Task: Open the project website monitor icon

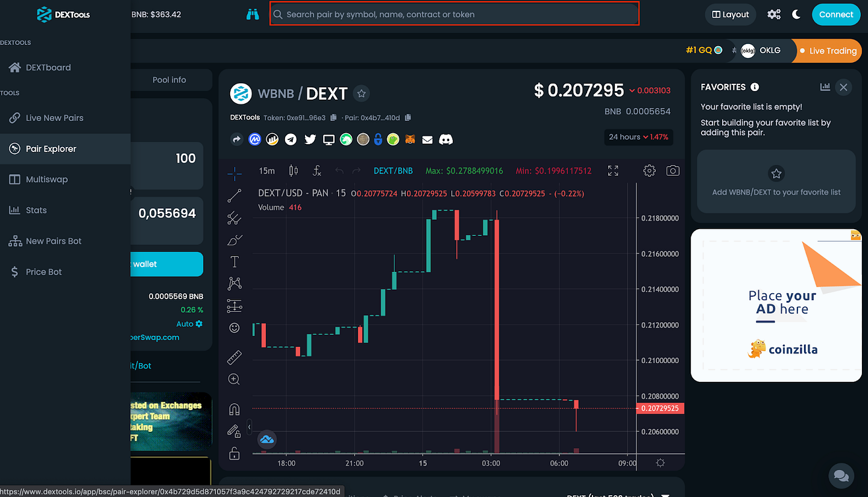Action: pyautogui.click(x=329, y=139)
